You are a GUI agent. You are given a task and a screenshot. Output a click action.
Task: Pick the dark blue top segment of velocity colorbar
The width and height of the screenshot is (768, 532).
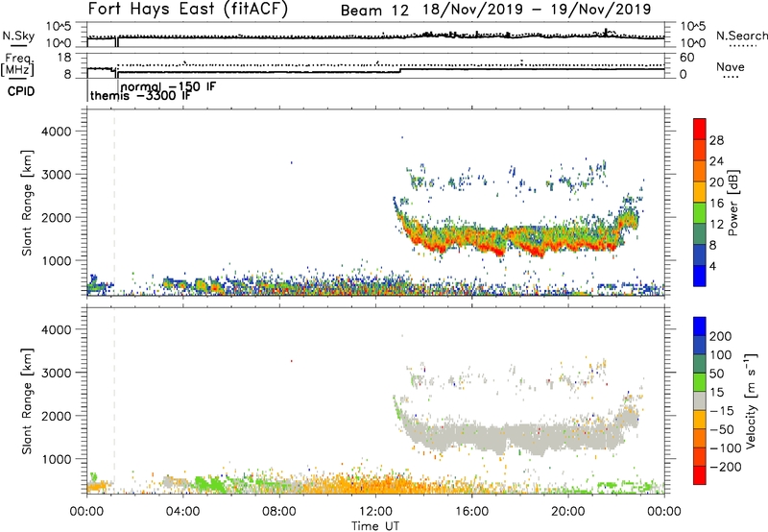click(700, 326)
